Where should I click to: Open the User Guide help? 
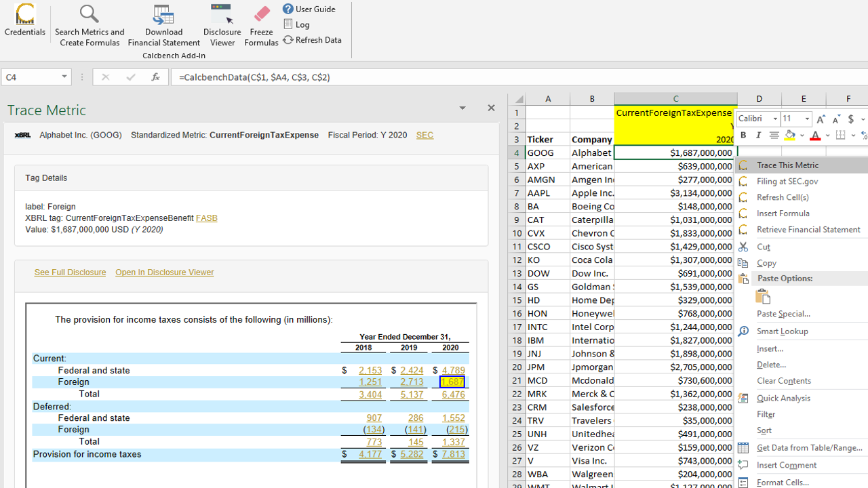point(309,9)
